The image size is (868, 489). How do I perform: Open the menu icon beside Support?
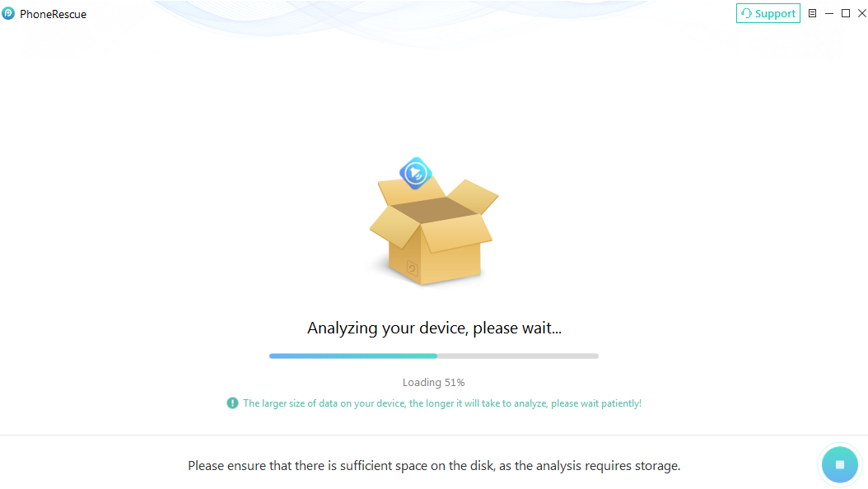812,13
